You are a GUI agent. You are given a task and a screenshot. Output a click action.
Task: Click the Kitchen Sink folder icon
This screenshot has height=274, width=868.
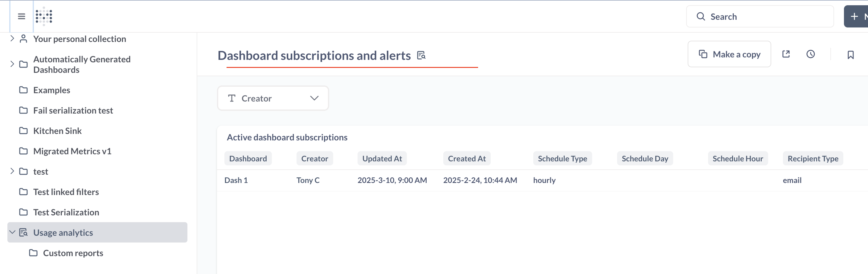coord(23,130)
